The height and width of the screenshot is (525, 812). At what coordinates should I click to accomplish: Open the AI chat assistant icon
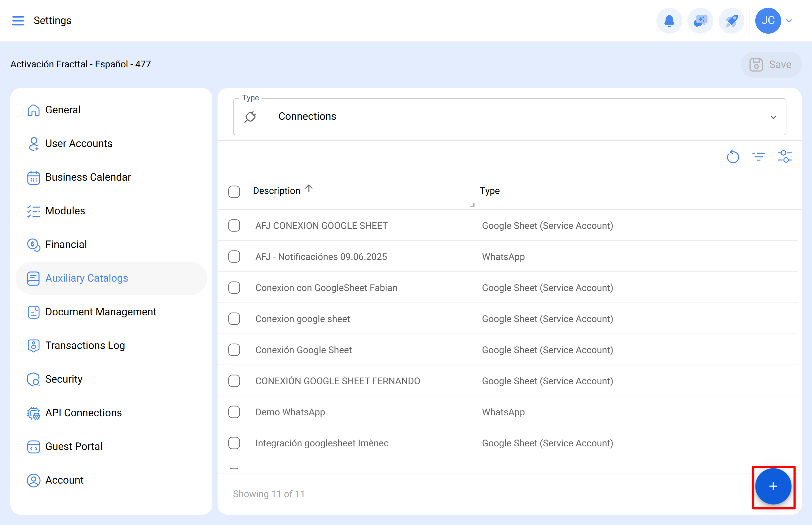coord(700,21)
